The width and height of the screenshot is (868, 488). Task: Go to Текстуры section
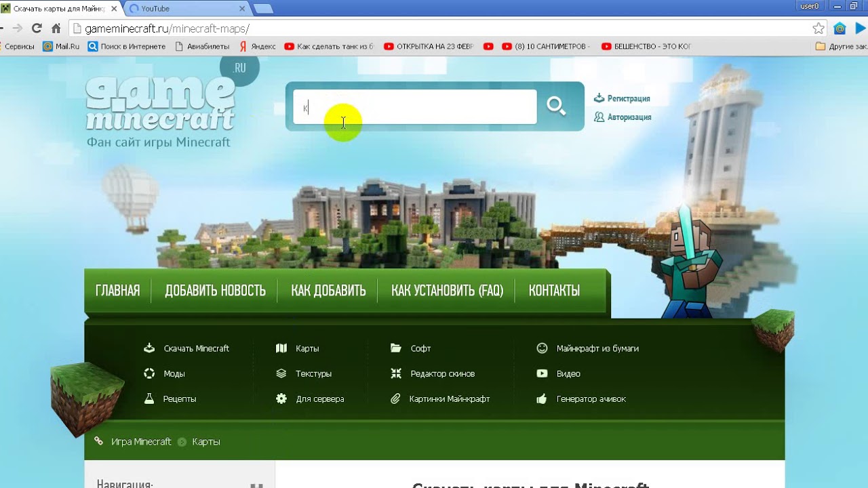coord(313,373)
